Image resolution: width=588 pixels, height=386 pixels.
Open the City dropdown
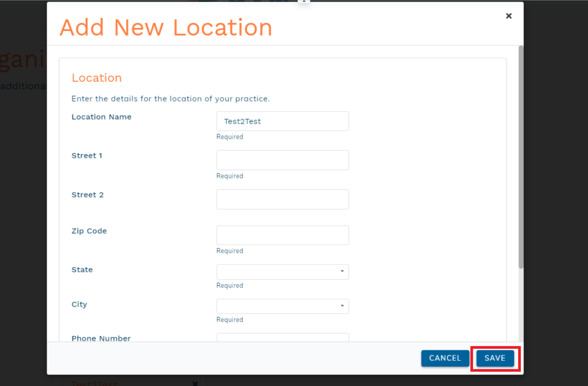(283, 306)
